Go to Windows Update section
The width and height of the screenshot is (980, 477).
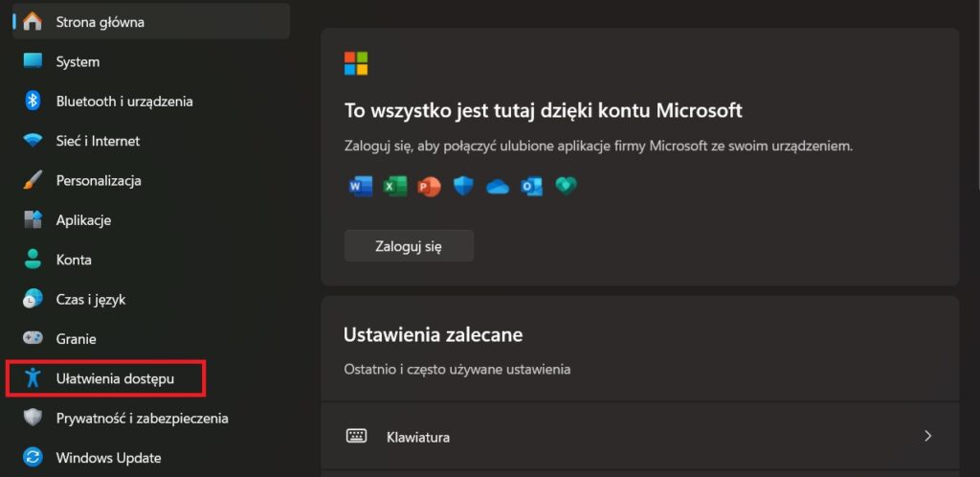pos(108,458)
